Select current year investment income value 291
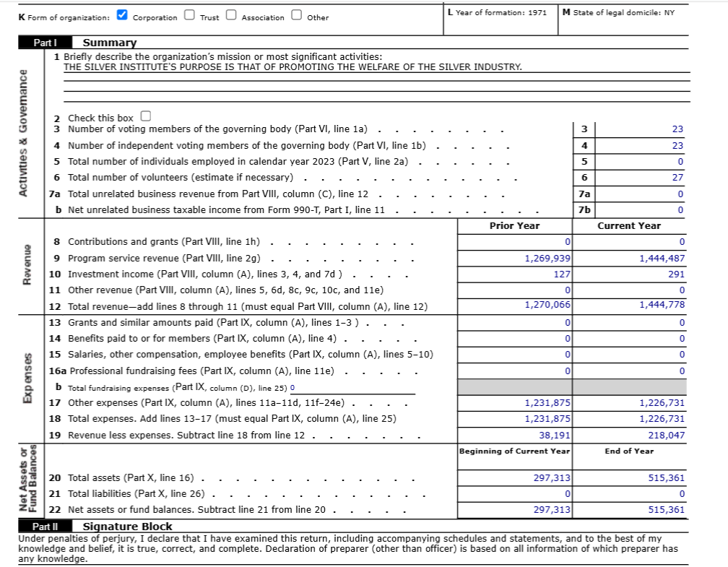728x567 pixels. [676, 274]
